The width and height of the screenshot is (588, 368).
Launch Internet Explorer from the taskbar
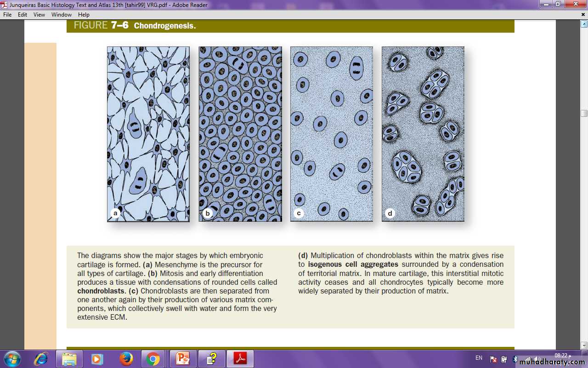41,359
